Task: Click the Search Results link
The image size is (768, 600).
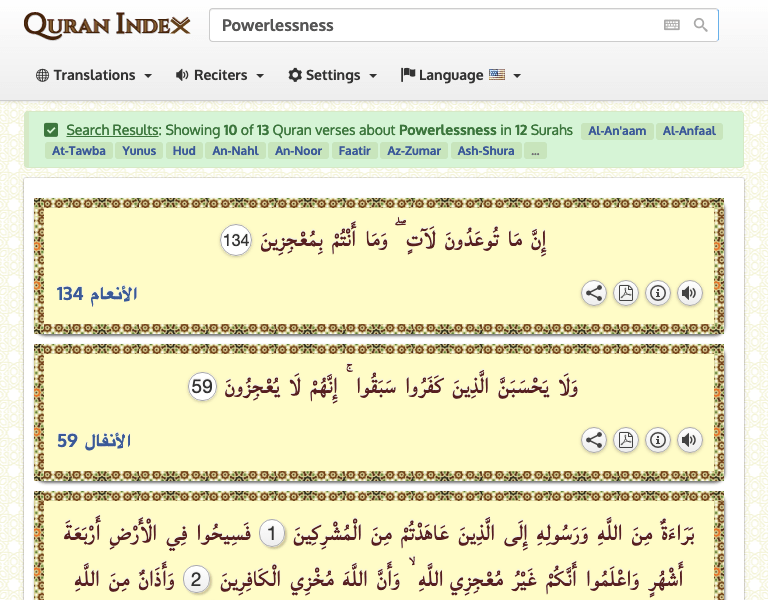Action: pos(112,130)
